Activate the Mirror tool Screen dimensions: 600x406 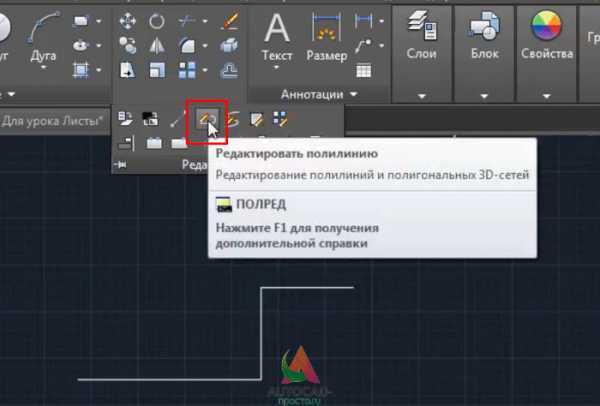pyautogui.click(x=157, y=46)
